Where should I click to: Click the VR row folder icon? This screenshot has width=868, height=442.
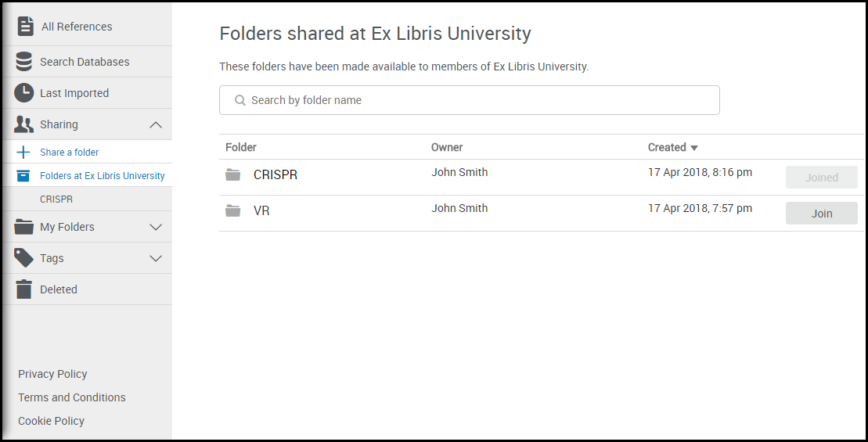(232, 210)
